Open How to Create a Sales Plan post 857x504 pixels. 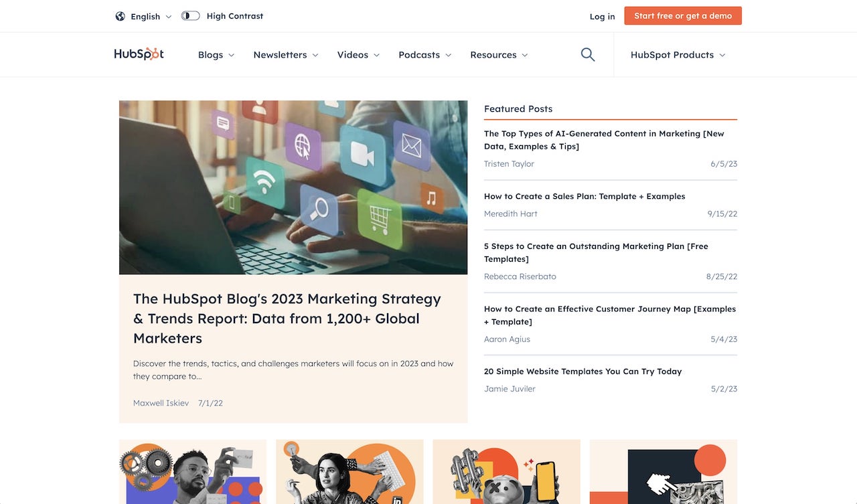point(585,196)
